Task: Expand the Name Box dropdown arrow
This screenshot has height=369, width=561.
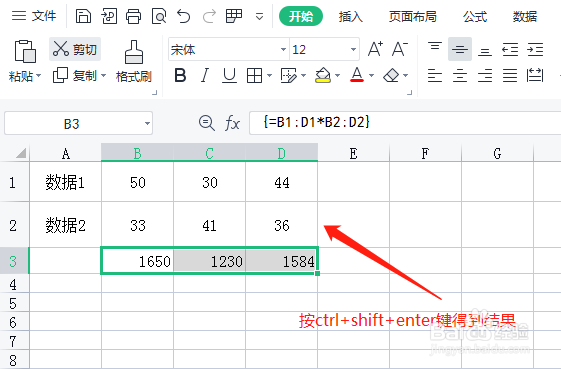Action: tap(147, 123)
